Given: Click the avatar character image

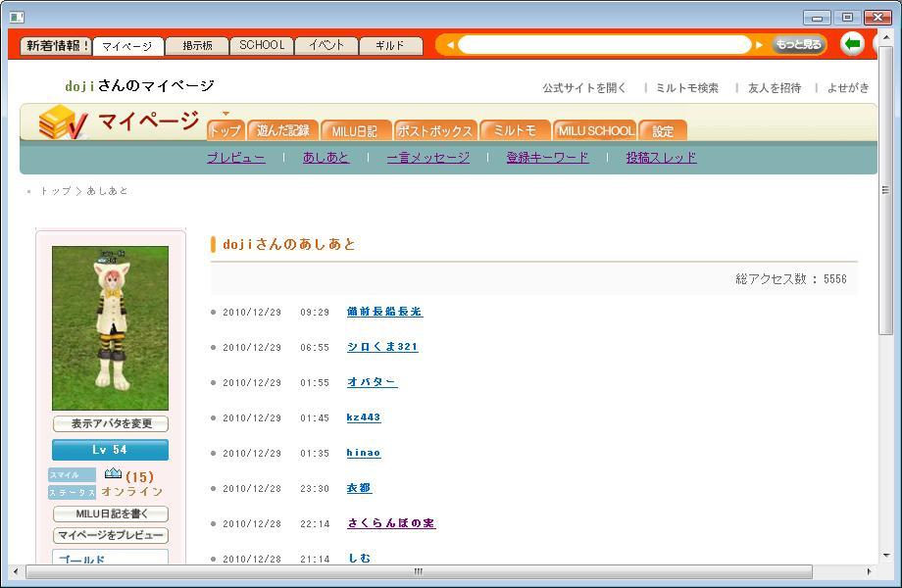Looking at the screenshot, I should tap(110, 327).
